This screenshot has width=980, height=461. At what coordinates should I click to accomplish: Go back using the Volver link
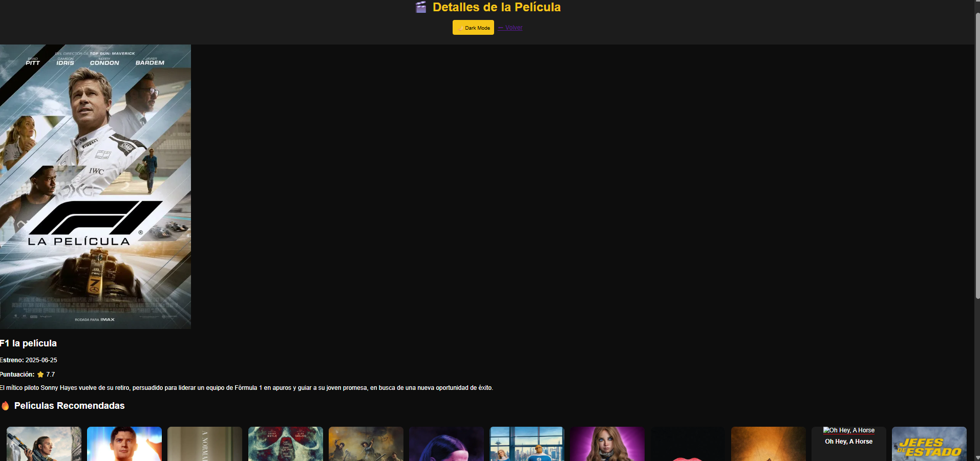click(x=510, y=28)
